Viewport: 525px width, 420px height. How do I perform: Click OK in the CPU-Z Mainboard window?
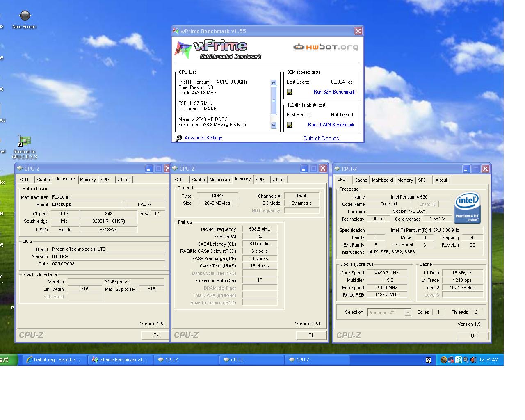[156, 336]
